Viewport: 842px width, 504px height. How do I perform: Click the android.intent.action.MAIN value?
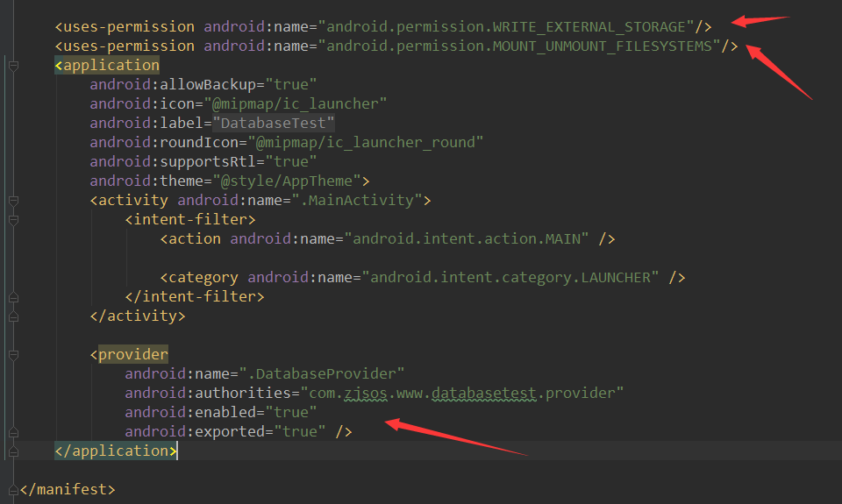click(x=466, y=239)
